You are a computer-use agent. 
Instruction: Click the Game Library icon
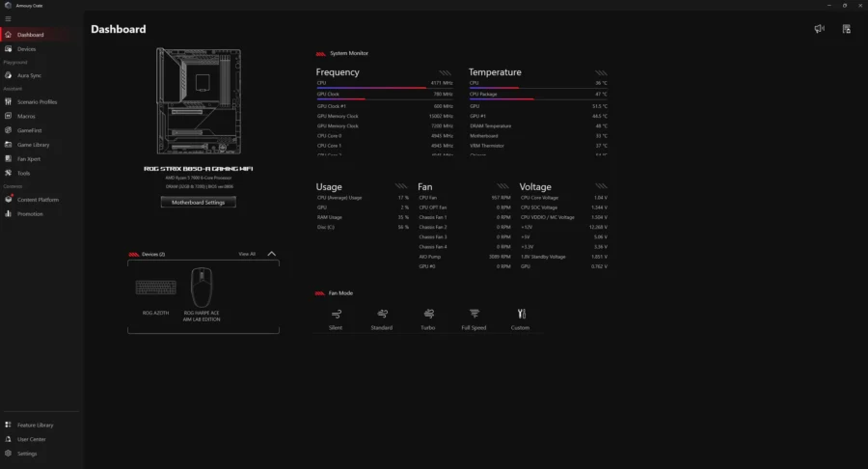tap(9, 145)
